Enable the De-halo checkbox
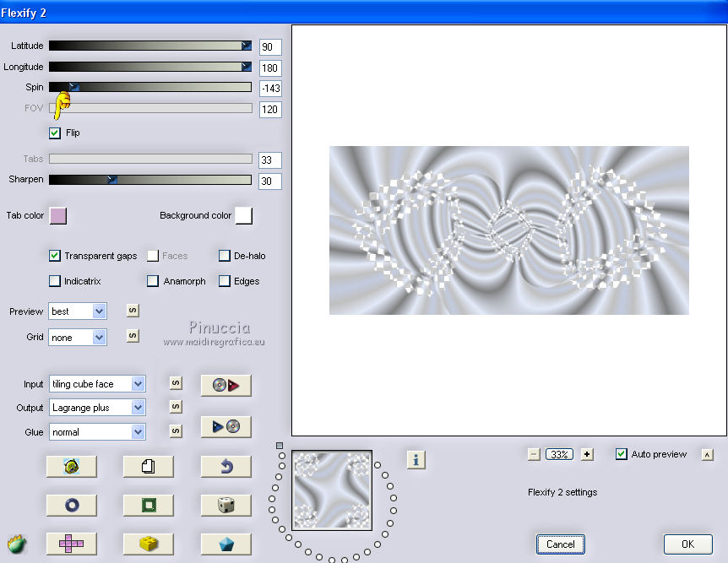This screenshot has width=728, height=563. [225, 256]
